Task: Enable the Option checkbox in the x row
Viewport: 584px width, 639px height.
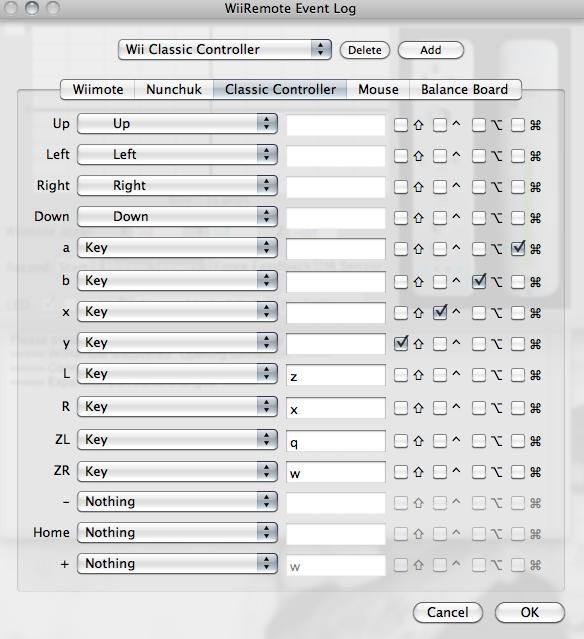Action: click(479, 313)
